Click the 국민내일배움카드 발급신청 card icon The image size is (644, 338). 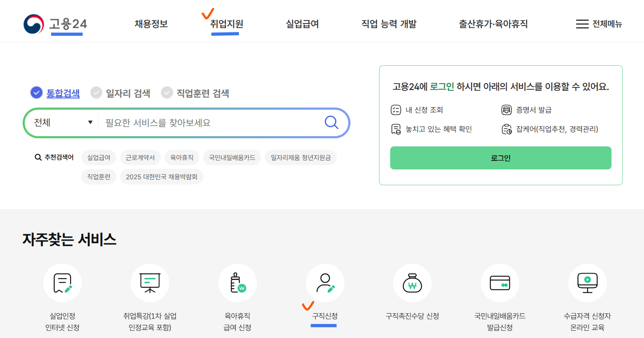(x=500, y=283)
